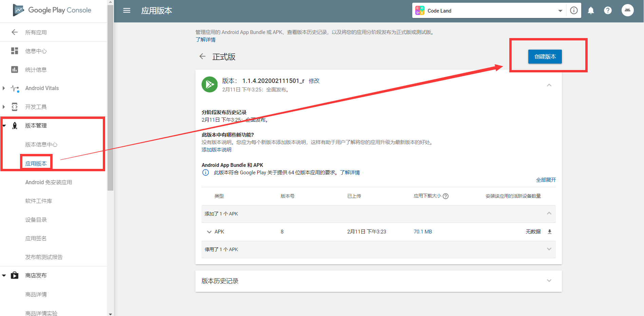
Task: Click the Google Play Console logo
Action: [x=52, y=10]
